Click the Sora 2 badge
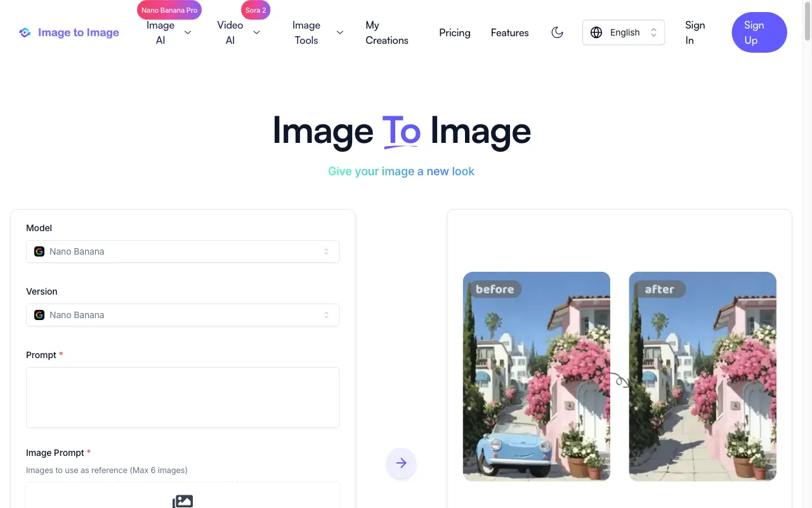Image resolution: width=812 pixels, height=508 pixels. (256, 10)
